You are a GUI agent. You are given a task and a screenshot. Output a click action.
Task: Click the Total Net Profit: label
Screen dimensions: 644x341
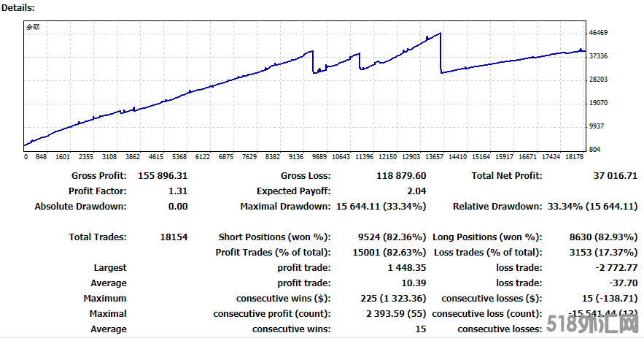(507, 176)
